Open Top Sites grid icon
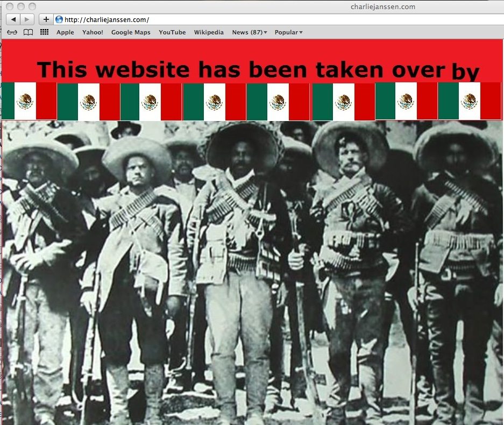This screenshot has width=504, height=425. point(44,32)
